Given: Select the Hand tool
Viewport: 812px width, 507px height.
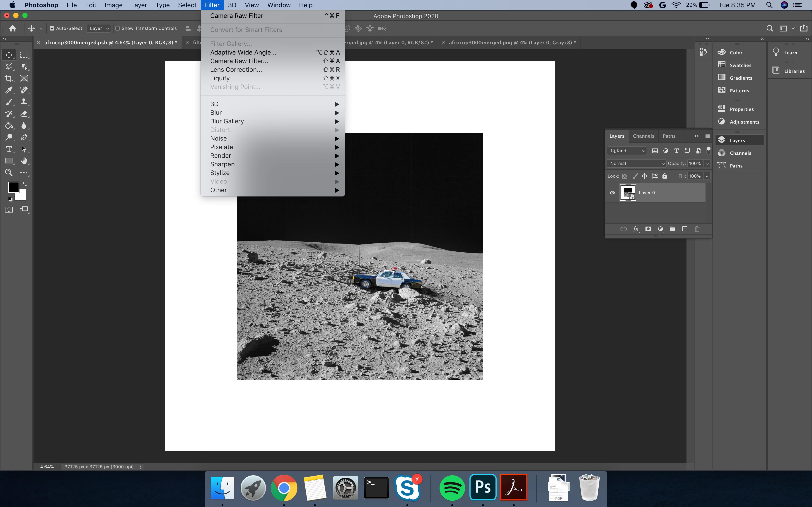Looking at the screenshot, I should (x=24, y=161).
